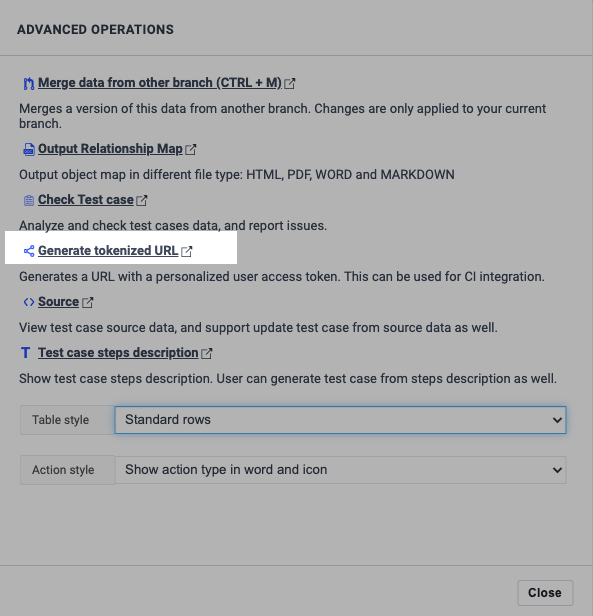Click external link icon after Test case steps description
593x616 pixels.
207,354
